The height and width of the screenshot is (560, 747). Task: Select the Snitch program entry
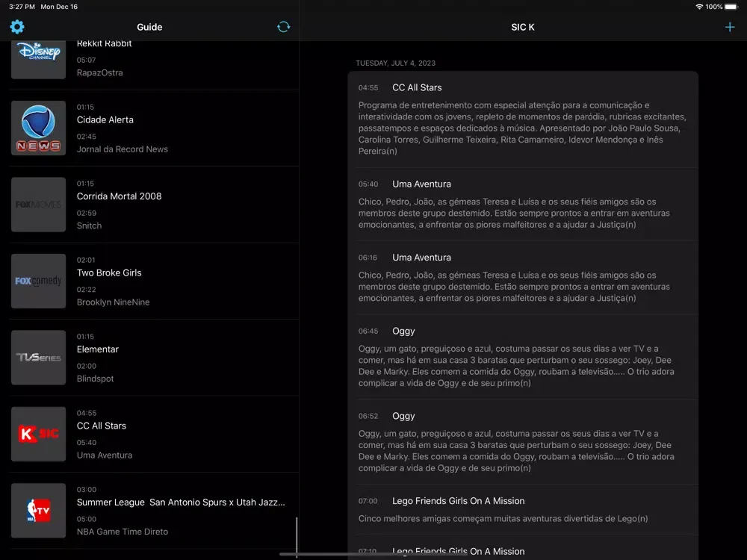(x=89, y=225)
